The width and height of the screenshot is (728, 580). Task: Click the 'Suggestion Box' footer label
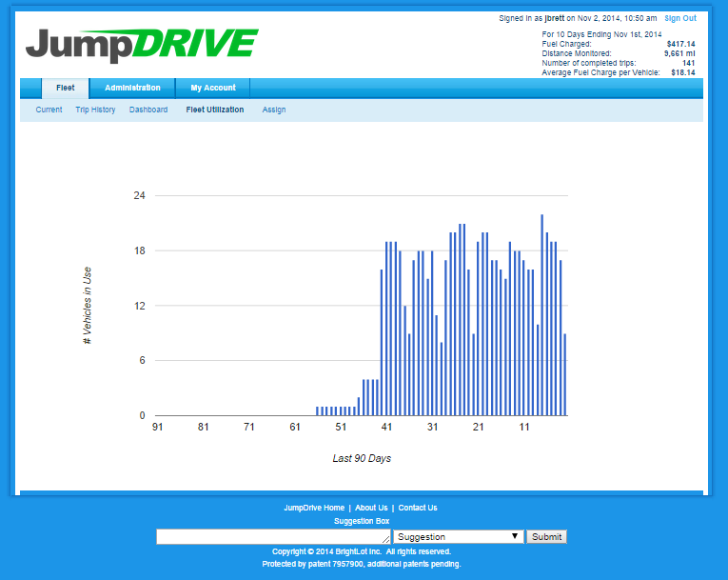point(362,521)
